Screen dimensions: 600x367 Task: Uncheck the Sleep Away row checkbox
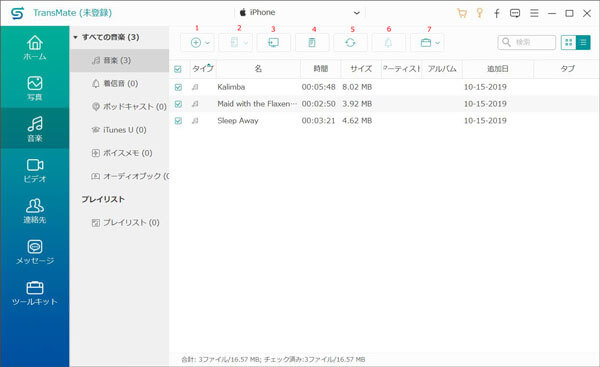178,121
